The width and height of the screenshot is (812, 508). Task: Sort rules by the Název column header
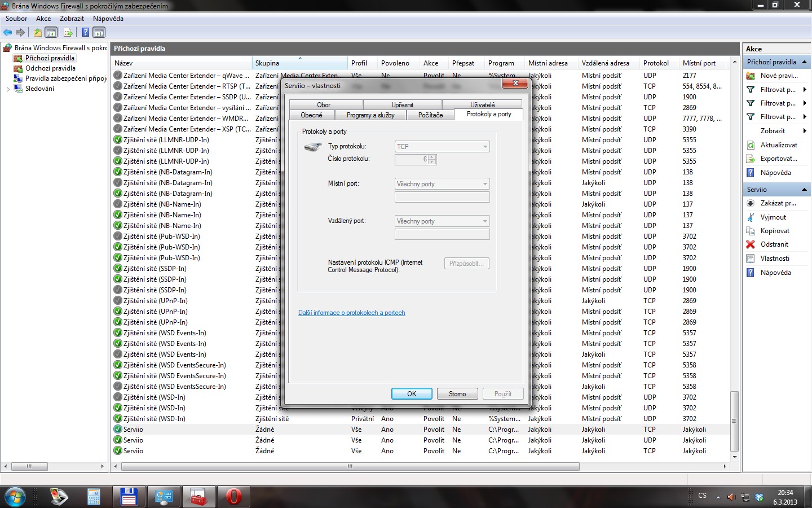tap(182, 63)
